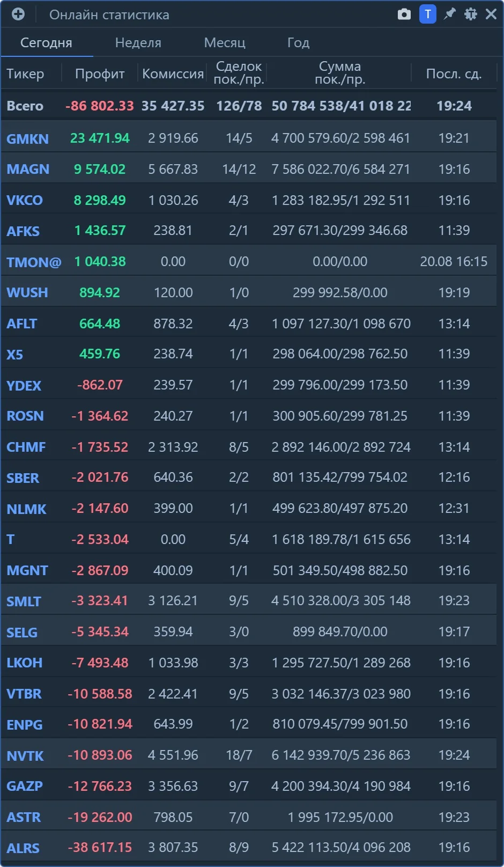The width and height of the screenshot is (504, 867).
Task: Click WUSH sum 299 992.58/0.00
Action: pos(340,292)
